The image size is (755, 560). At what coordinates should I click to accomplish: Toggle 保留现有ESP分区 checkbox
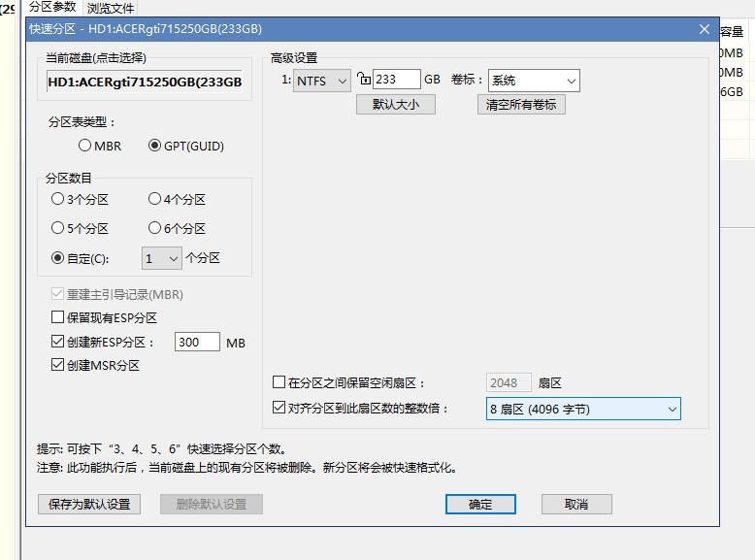click(58, 317)
